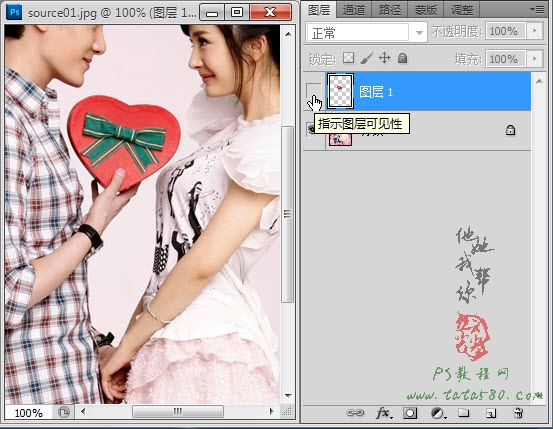This screenshot has height=429, width=553.
Task: Create a new layer
Action: pos(491,413)
